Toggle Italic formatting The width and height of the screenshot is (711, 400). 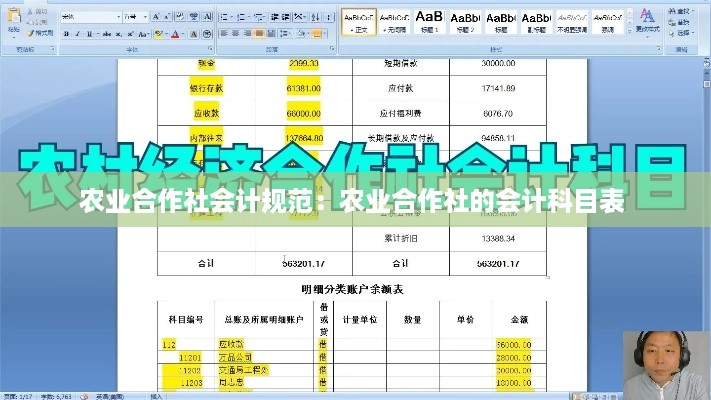[77, 33]
